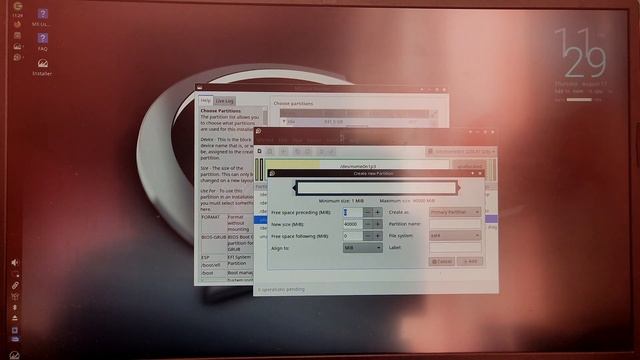640x360 pixels.
Task: Click the FORMAT row in the help table
Action: click(227, 223)
